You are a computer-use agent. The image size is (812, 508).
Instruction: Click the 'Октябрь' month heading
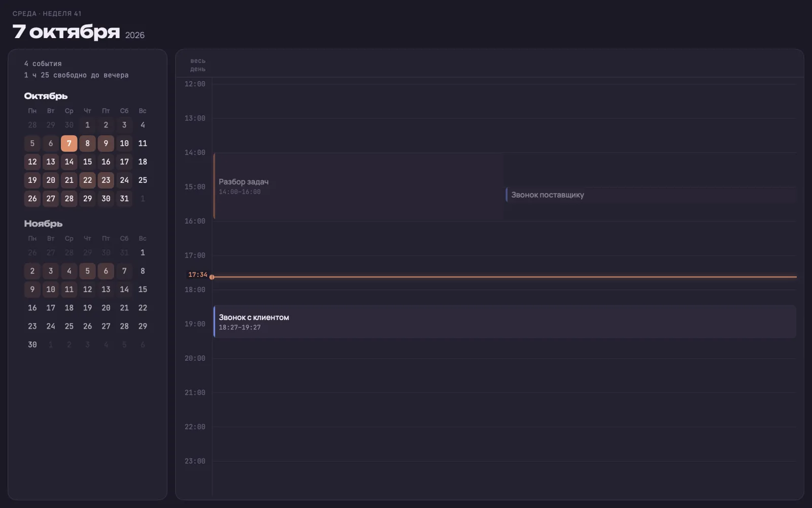click(x=46, y=96)
